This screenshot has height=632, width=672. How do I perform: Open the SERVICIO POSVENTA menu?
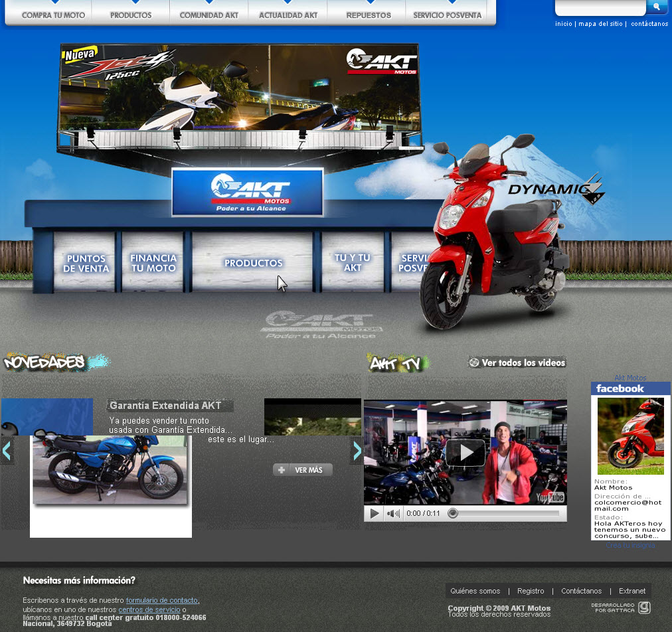coord(448,15)
